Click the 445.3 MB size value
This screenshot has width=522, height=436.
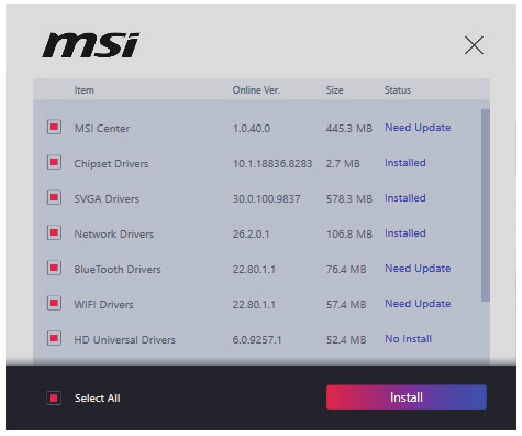[x=349, y=128]
